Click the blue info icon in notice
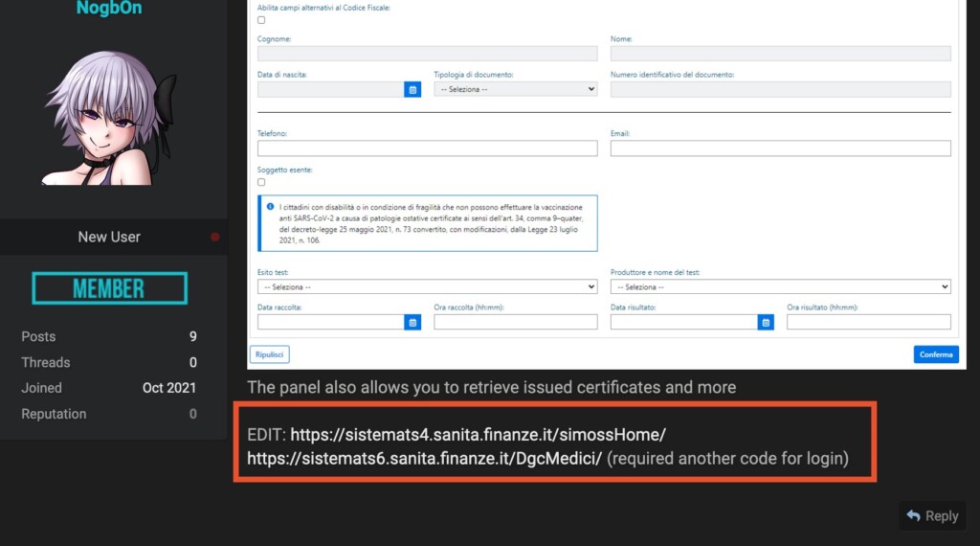The width and height of the screenshot is (980, 546). coord(271,207)
